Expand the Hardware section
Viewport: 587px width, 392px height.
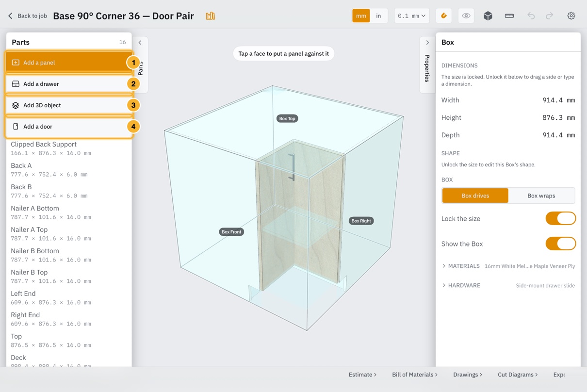coord(508,286)
